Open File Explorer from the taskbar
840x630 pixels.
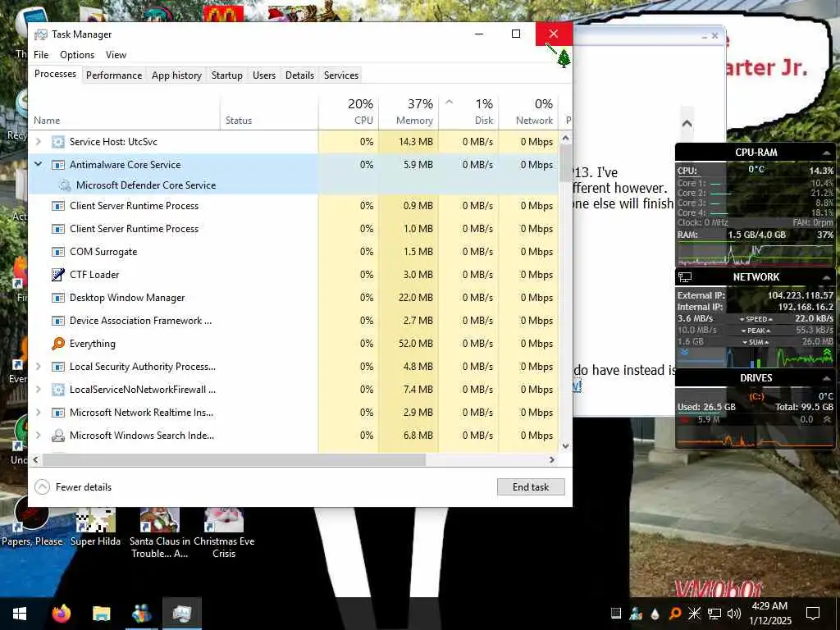(x=101, y=614)
